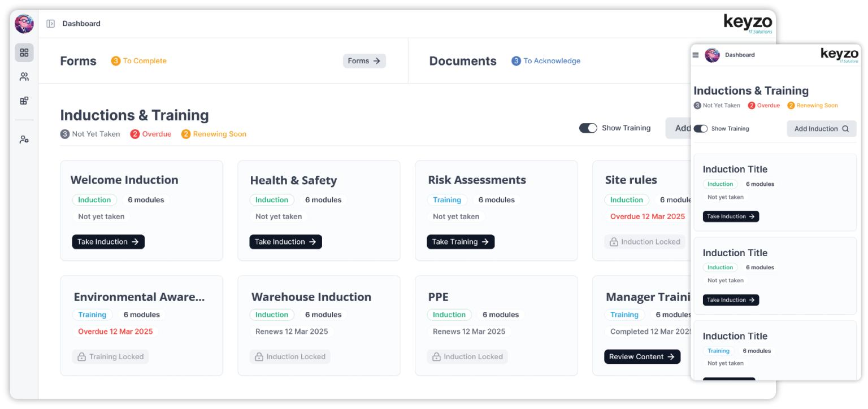Toggle Show Training on the dashboard
The image size is (868, 409).
(x=588, y=128)
